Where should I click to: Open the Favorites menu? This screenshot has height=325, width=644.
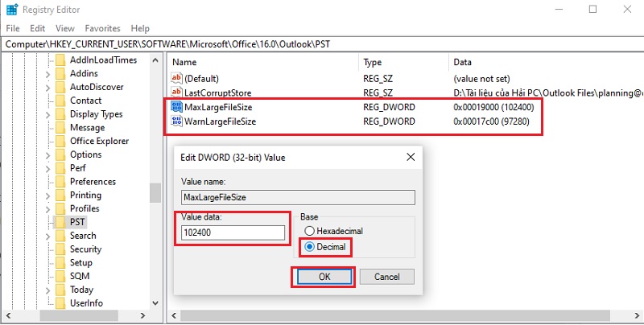point(102,28)
